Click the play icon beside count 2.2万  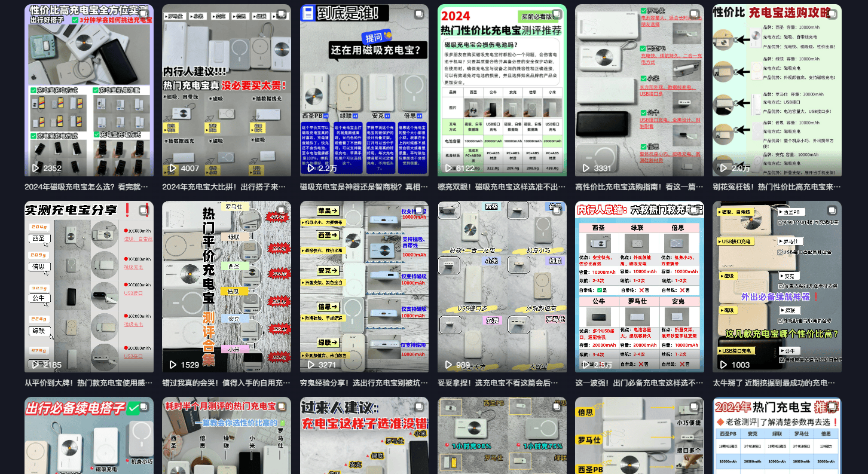tap(310, 169)
